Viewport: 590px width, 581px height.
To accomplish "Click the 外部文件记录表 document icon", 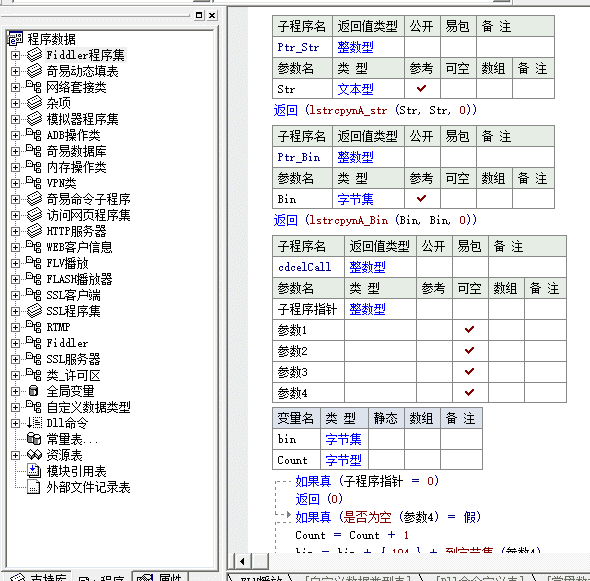I will (34, 487).
